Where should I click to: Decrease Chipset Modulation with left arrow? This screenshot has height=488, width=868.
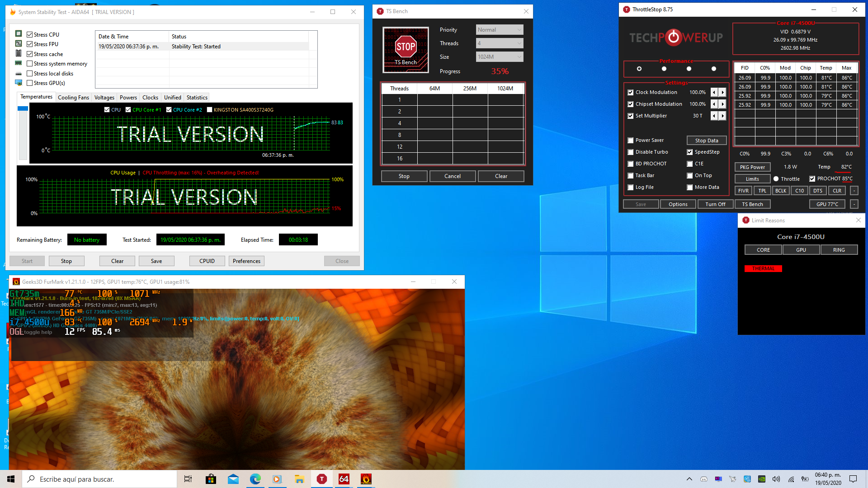tap(714, 104)
